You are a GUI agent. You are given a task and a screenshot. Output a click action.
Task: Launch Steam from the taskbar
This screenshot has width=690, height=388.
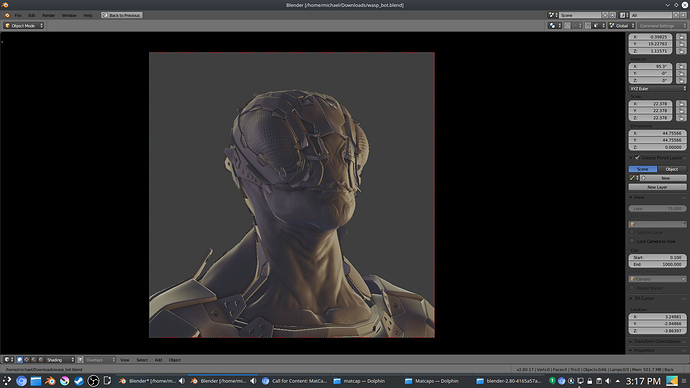(x=79, y=381)
